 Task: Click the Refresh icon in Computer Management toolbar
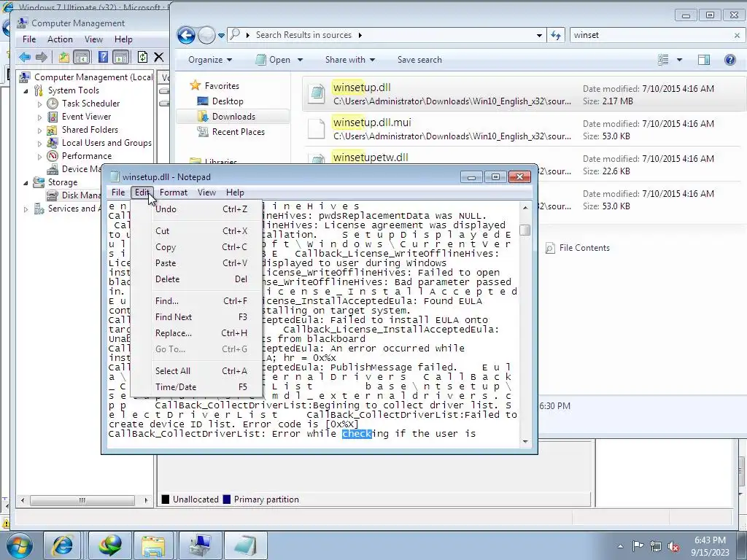[x=142, y=57]
